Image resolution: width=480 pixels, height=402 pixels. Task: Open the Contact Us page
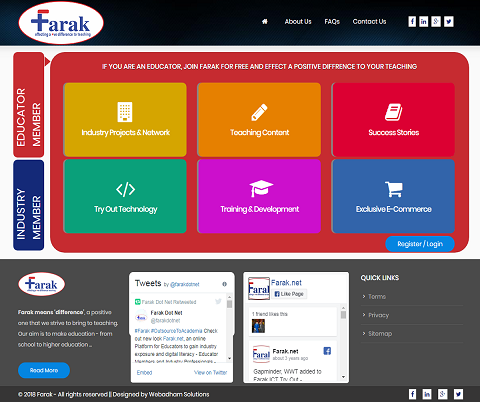pyautogui.click(x=369, y=22)
